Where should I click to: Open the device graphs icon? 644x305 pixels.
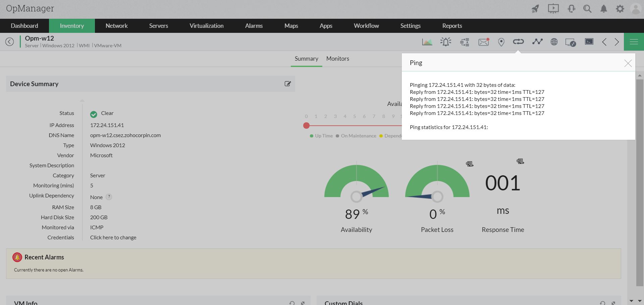(427, 42)
